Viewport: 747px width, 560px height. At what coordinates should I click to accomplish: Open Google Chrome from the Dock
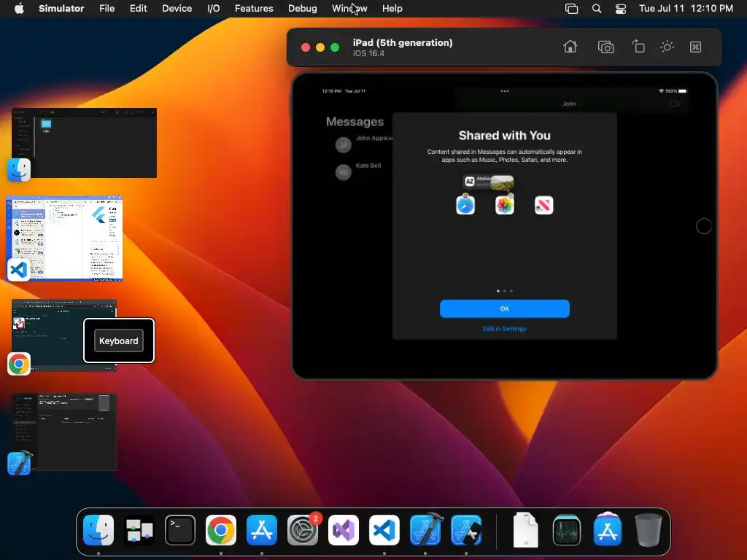click(x=220, y=530)
